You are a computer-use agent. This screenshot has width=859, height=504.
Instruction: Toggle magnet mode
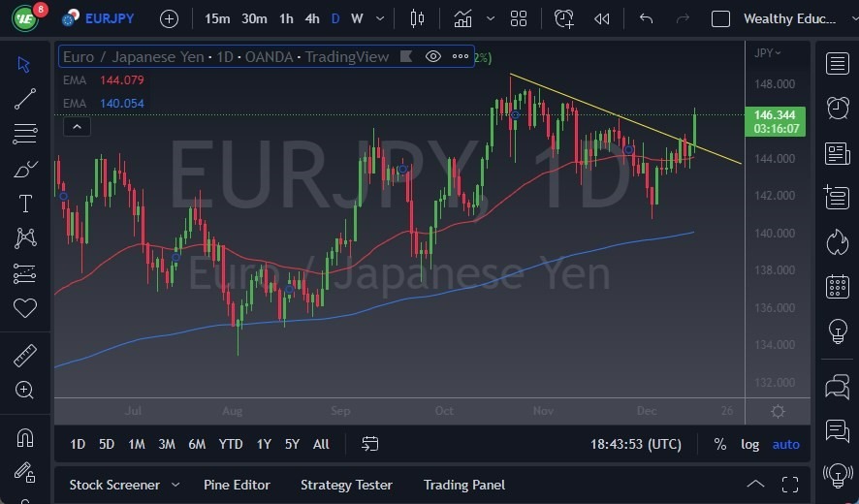(25, 438)
